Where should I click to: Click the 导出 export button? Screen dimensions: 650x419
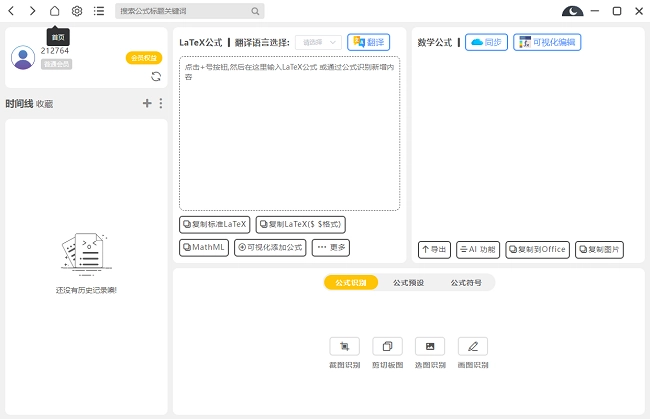(434, 250)
